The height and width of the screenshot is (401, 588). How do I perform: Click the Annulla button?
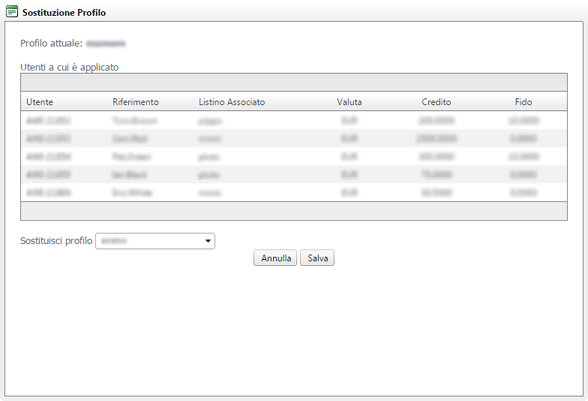(275, 258)
